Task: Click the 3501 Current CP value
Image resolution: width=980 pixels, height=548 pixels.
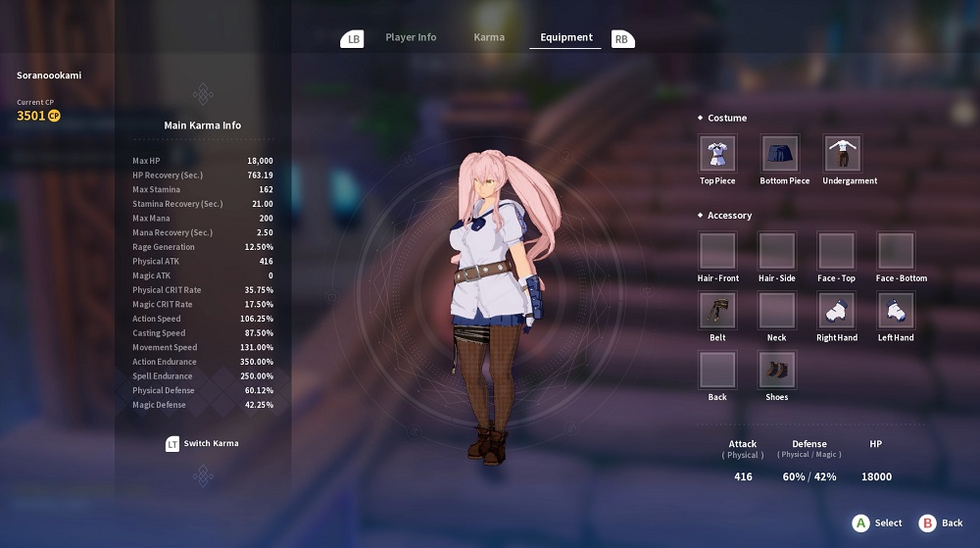Action: tap(30, 116)
